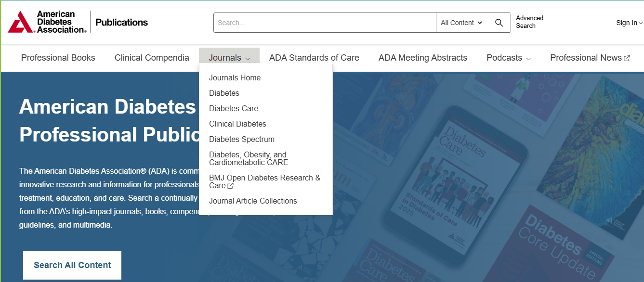This screenshot has width=644, height=282.
Task: Open ADA Standards of Care page
Action: (x=314, y=58)
